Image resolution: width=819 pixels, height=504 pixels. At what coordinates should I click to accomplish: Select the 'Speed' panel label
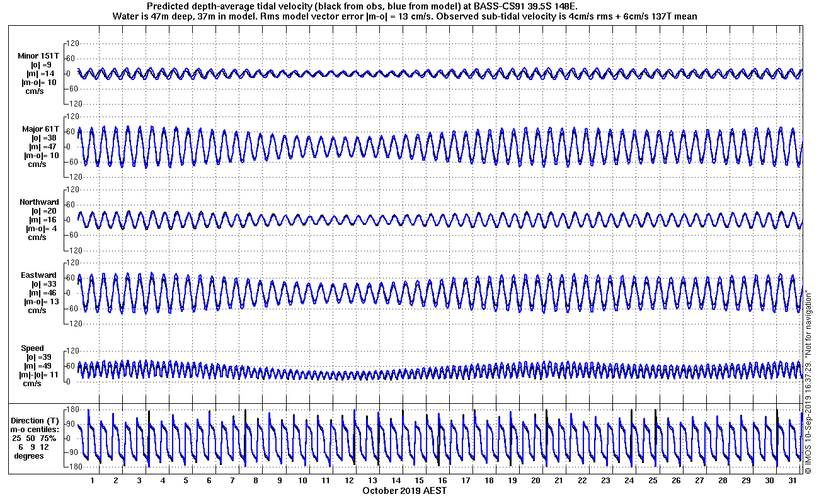(32, 348)
